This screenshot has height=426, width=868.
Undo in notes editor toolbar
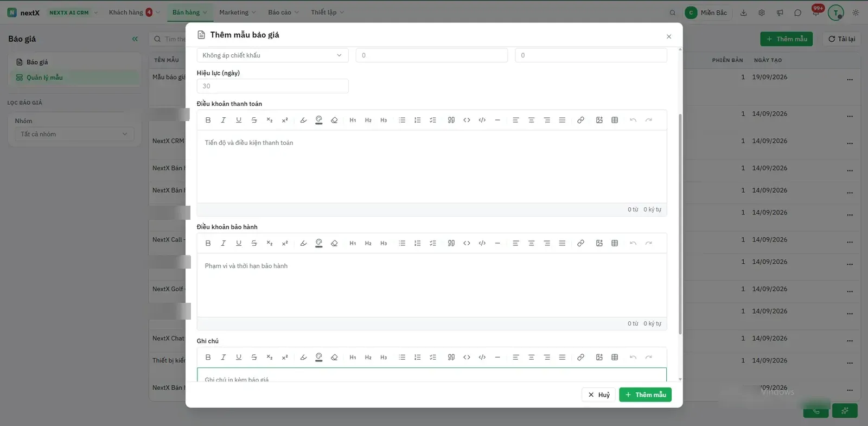pyautogui.click(x=633, y=357)
